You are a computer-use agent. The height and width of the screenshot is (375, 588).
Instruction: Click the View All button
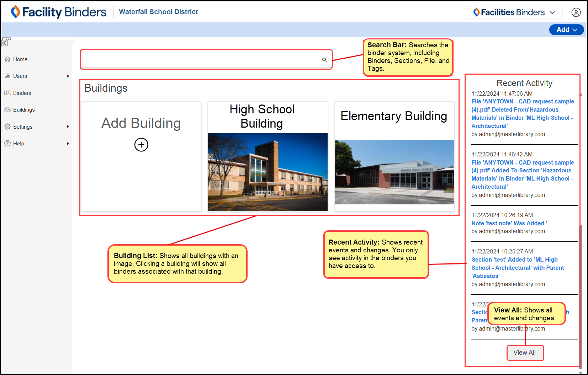tap(525, 353)
